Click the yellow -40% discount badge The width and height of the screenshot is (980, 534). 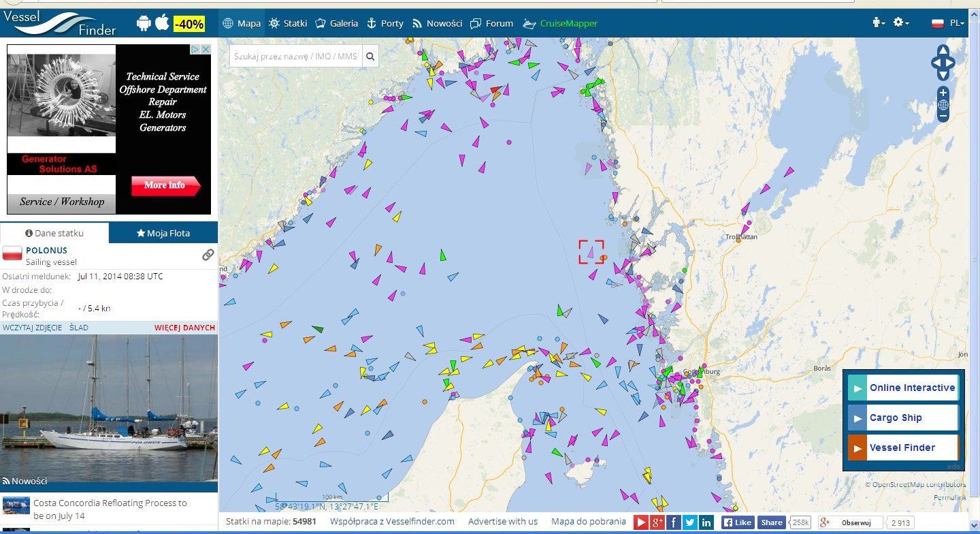(x=189, y=24)
